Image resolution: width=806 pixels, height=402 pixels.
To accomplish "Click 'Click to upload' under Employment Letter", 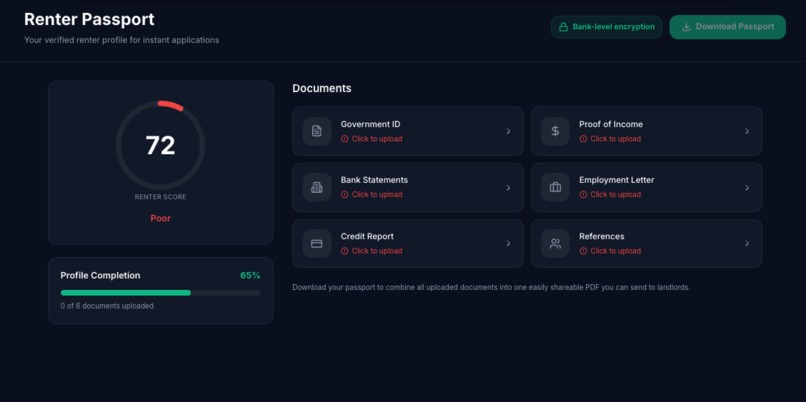I will pyautogui.click(x=615, y=194).
